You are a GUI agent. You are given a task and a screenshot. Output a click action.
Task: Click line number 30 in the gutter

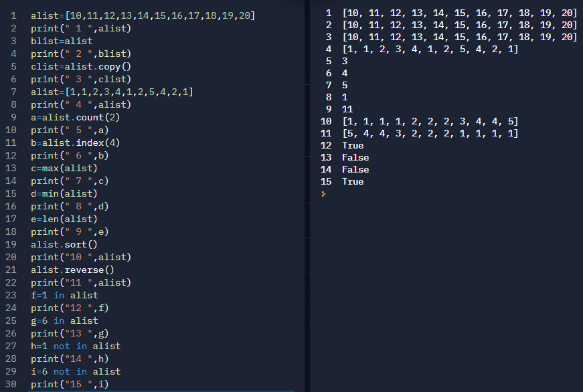[11, 384]
